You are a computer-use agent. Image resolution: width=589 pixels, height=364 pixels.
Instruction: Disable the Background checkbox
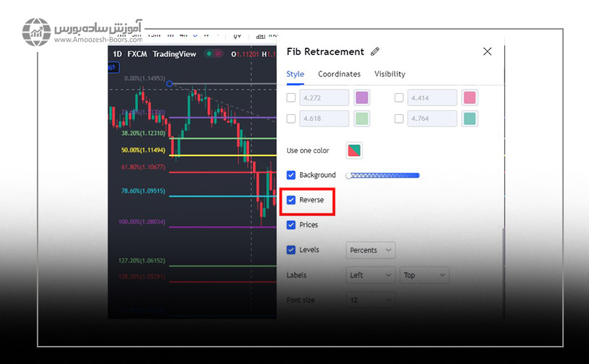pos(291,175)
